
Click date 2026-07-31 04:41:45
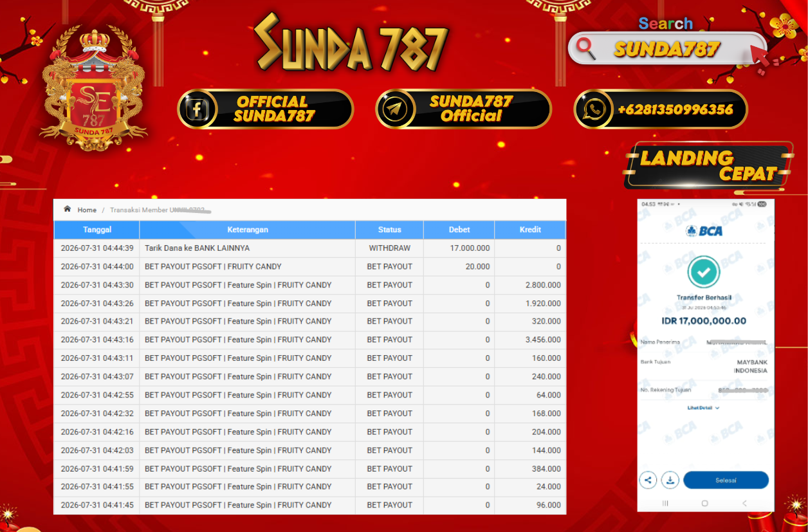[x=97, y=505]
